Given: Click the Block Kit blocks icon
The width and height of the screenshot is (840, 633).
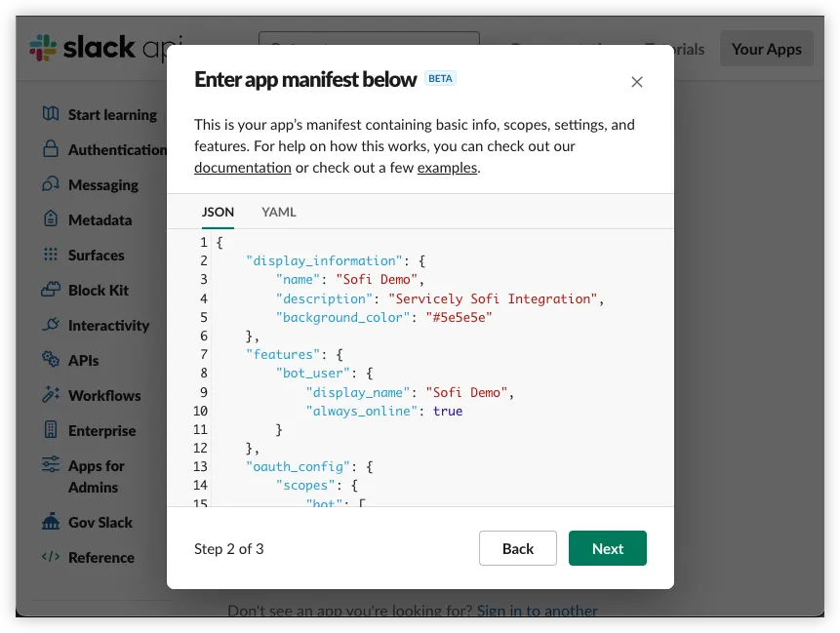Looking at the screenshot, I should (x=51, y=289).
